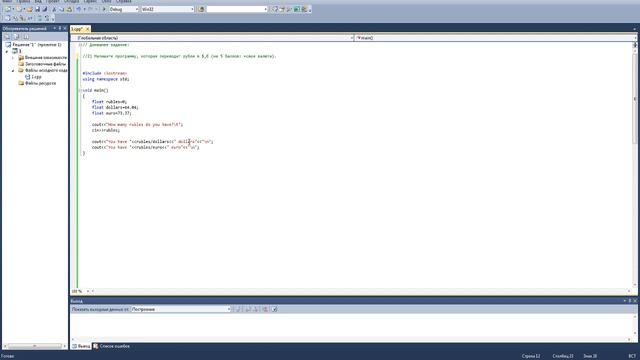Screen dimensions: 640x360
Task: Click the "cin>>rubles;" line
Action: tap(106, 130)
